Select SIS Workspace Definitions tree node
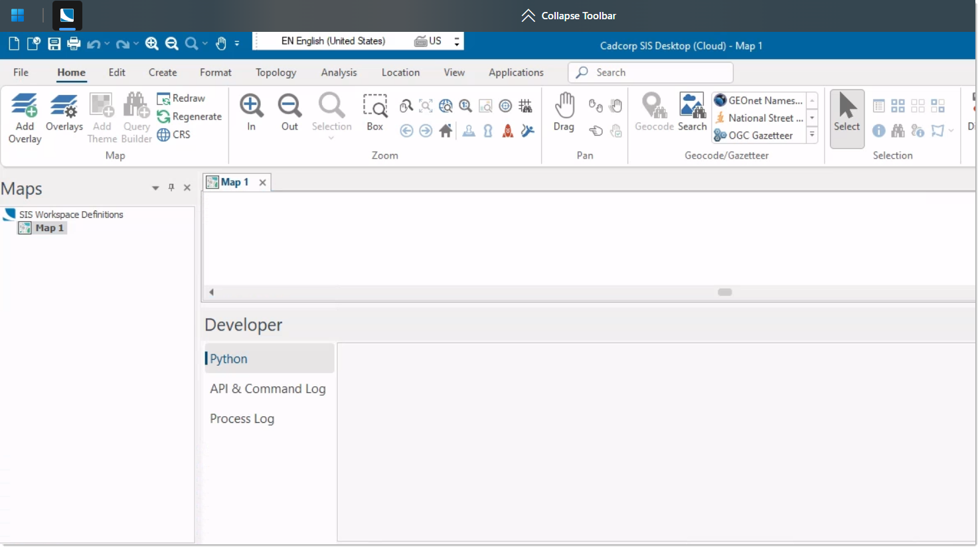Image resolution: width=980 pixels, height=549 pixels. (x=64, y=214)
